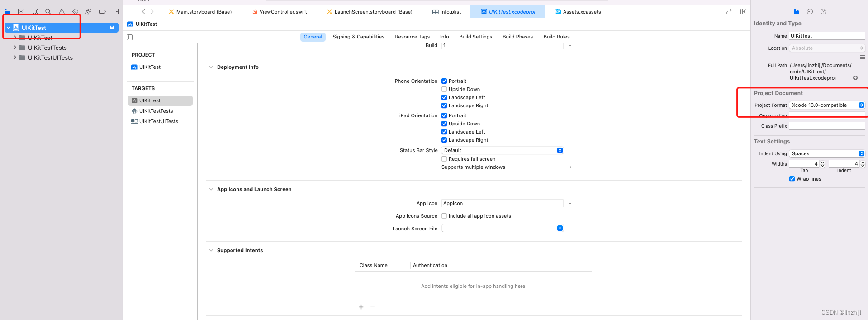Switch to Signing & Capabilities tab

[x=358, y=37]
